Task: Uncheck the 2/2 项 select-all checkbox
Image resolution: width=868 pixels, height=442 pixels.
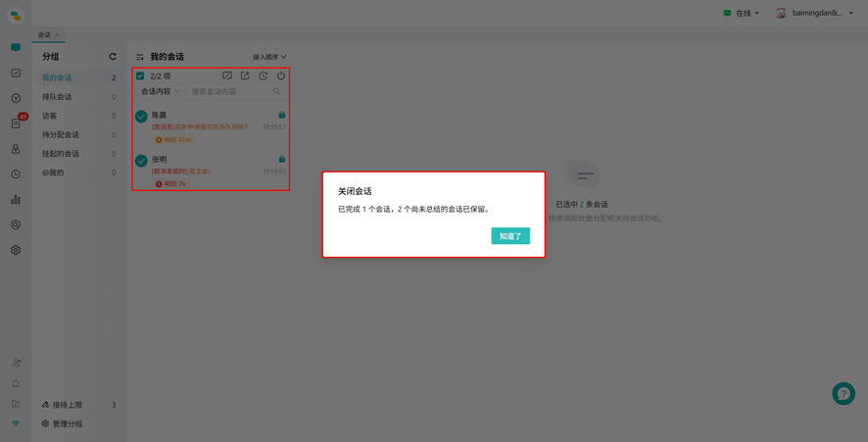Action: [140, 75]
